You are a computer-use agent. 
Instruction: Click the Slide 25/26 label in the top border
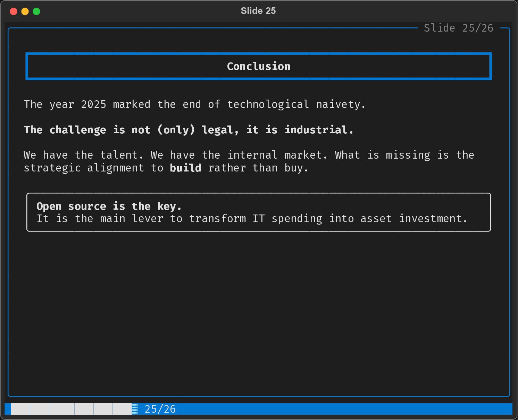coord(459,28)
